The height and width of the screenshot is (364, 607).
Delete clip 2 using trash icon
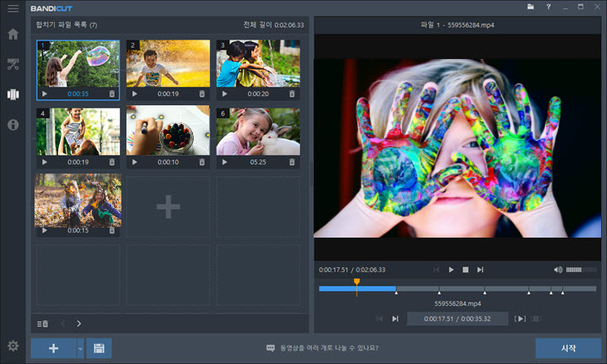(x=201, y=94)
